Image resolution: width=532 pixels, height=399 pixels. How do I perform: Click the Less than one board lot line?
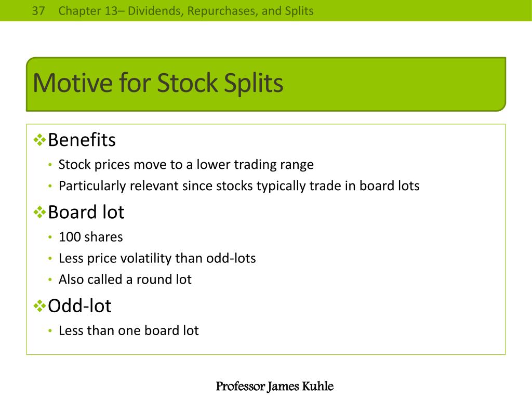[129, 330]
